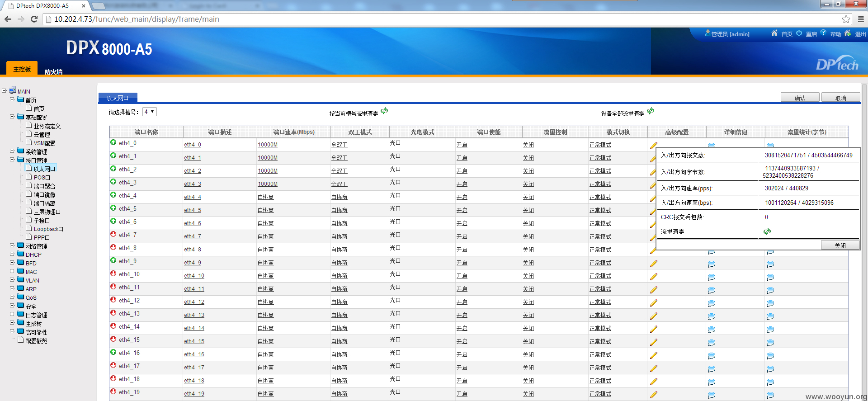Open advanced config pencil for eth4_15
The height and width of the screenshot is (401, 868).
pos(654,342)
